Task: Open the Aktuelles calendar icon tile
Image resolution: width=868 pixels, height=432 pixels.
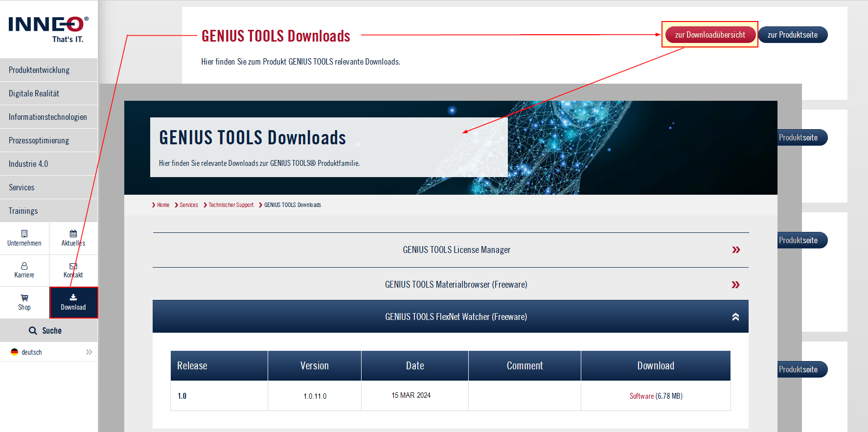Action: coord(73,238)
